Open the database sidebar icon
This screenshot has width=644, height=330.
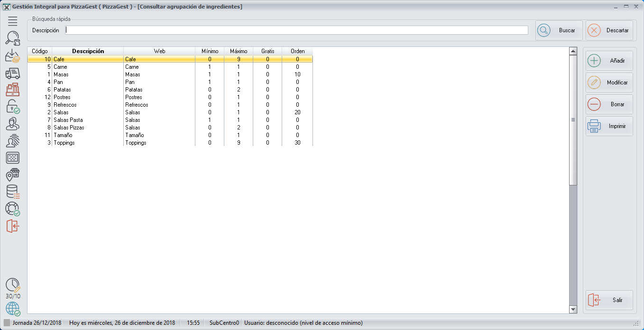(13, 192)
